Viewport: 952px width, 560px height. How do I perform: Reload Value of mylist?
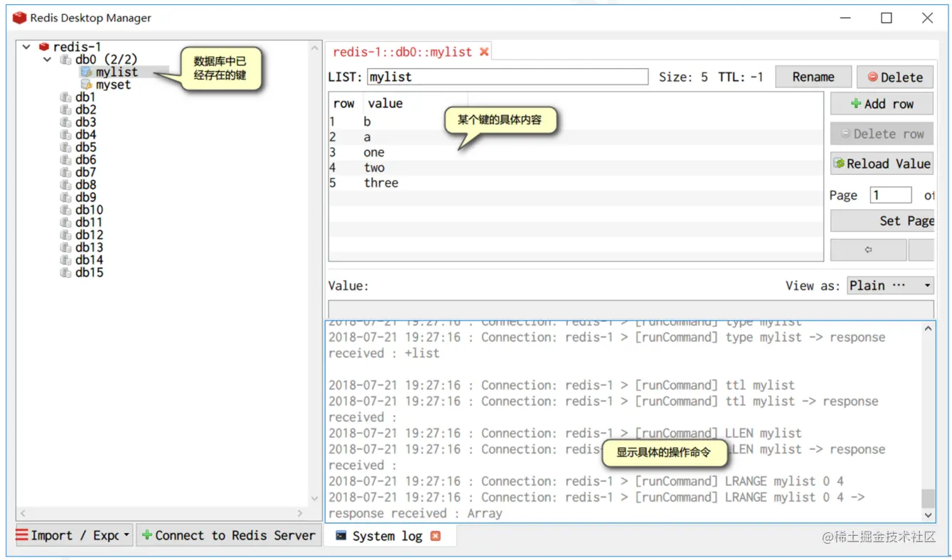click(882, 163)
